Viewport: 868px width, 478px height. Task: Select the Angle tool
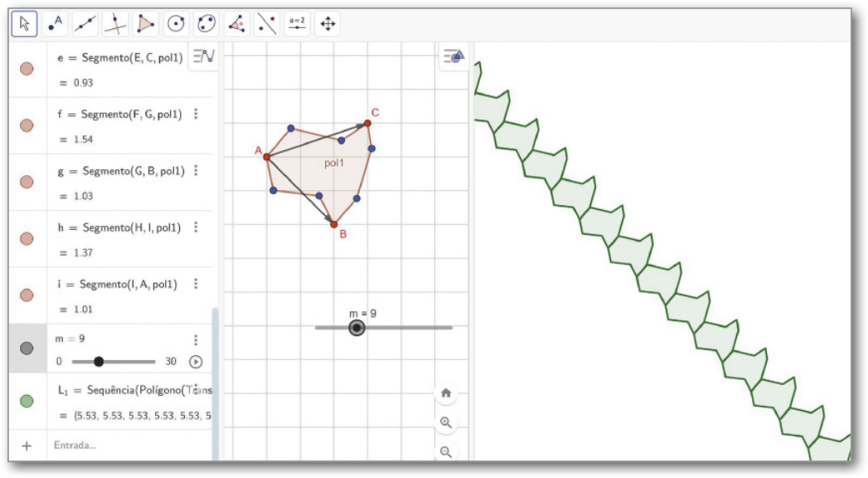point(236,24)
